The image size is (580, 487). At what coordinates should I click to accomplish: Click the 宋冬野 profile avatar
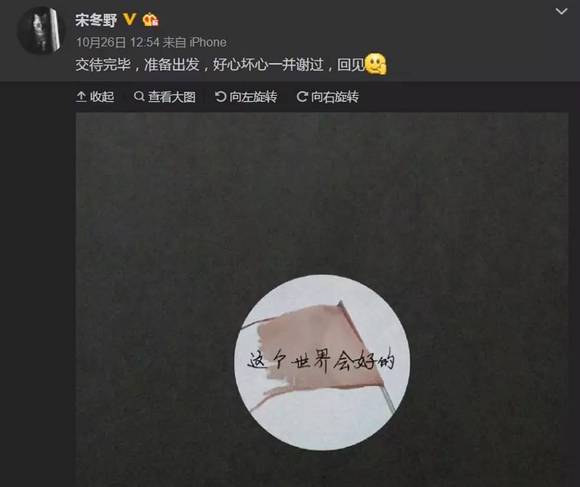pos(41,30)
